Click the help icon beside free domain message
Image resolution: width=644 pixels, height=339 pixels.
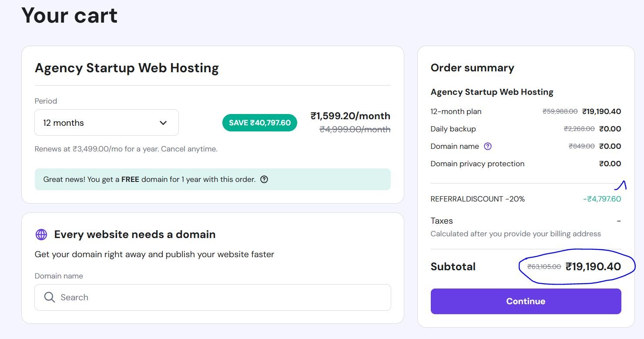tap(264, 179)
